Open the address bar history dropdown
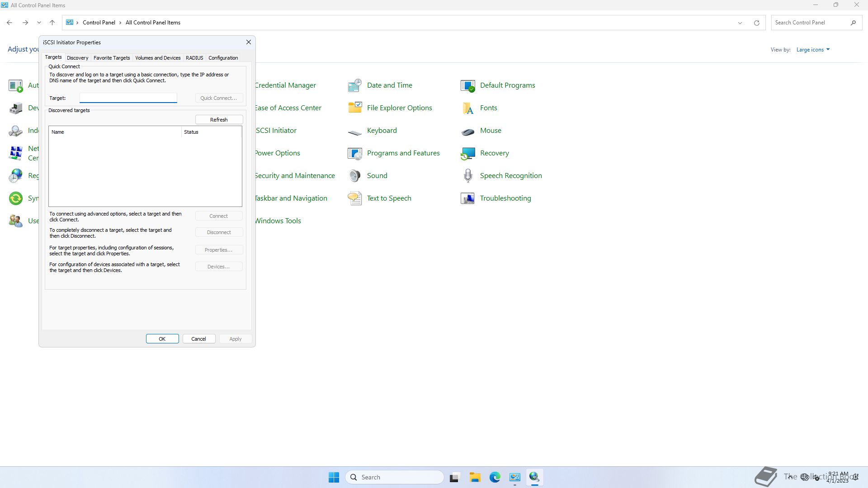 740,23
